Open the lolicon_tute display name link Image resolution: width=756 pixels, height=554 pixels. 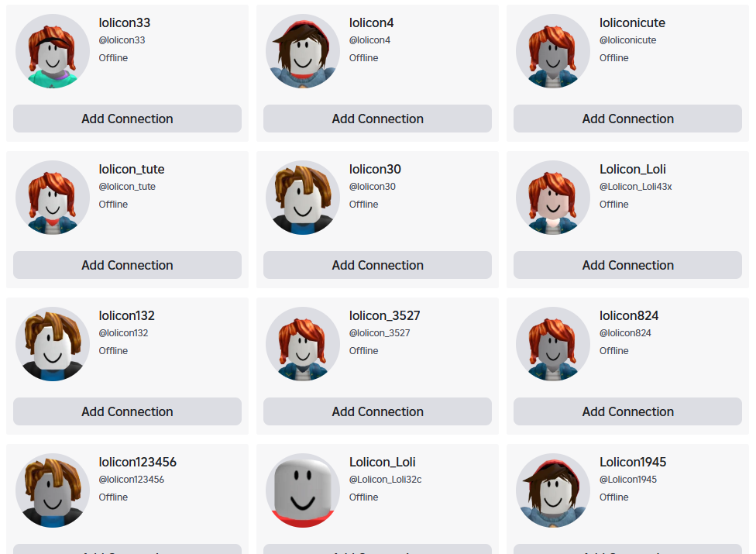tap(132, 169)
